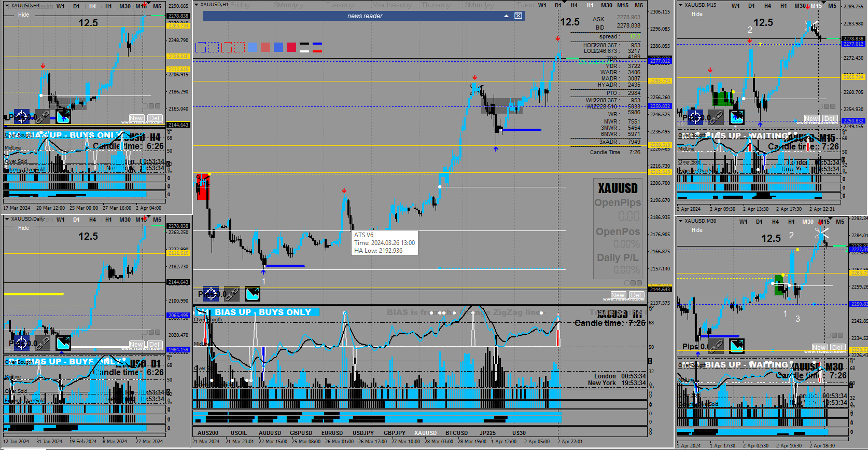Select the blue dashed rectangle drawing tool
Screen dimensions: 868x450
[214, 47]
